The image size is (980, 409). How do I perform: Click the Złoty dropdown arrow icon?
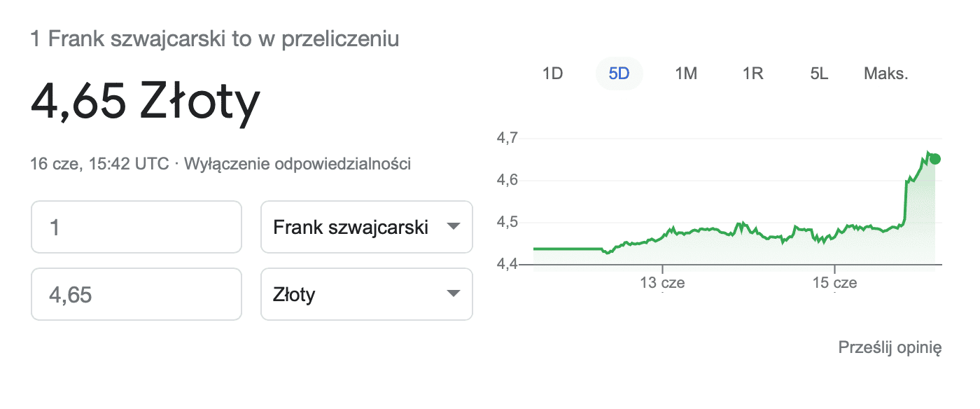click(x=453, y=294)
